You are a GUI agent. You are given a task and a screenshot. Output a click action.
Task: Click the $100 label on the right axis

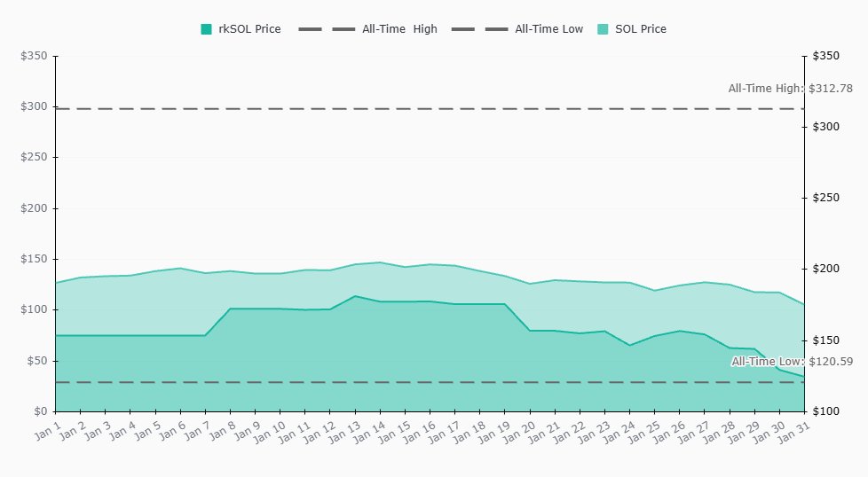(x=826, y=411)
